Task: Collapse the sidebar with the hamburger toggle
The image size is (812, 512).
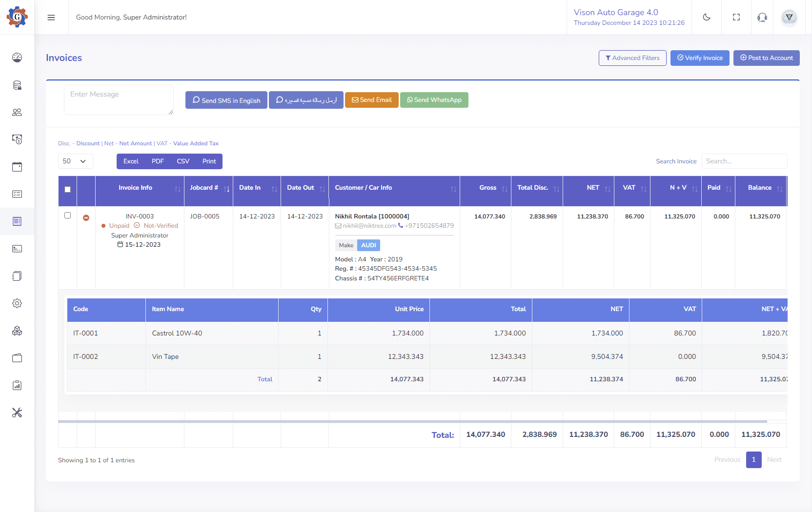Action: point(51,17)
